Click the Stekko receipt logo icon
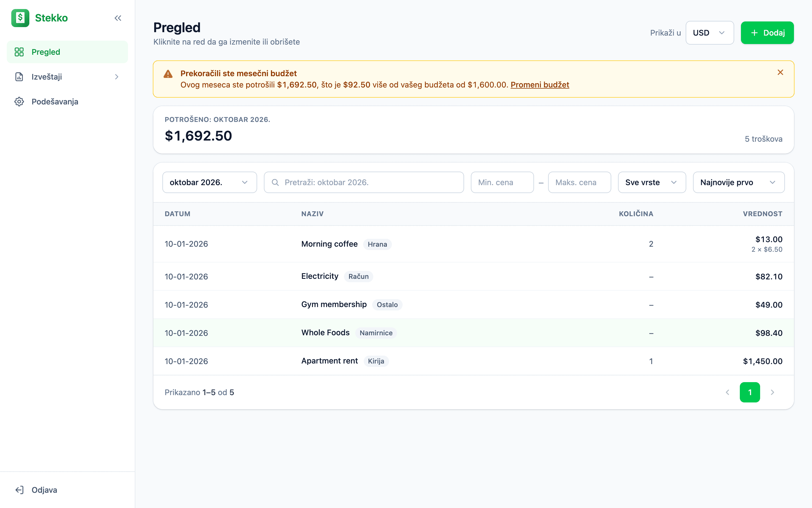Screen dimensions: 812x508 (x=20, y=18)
